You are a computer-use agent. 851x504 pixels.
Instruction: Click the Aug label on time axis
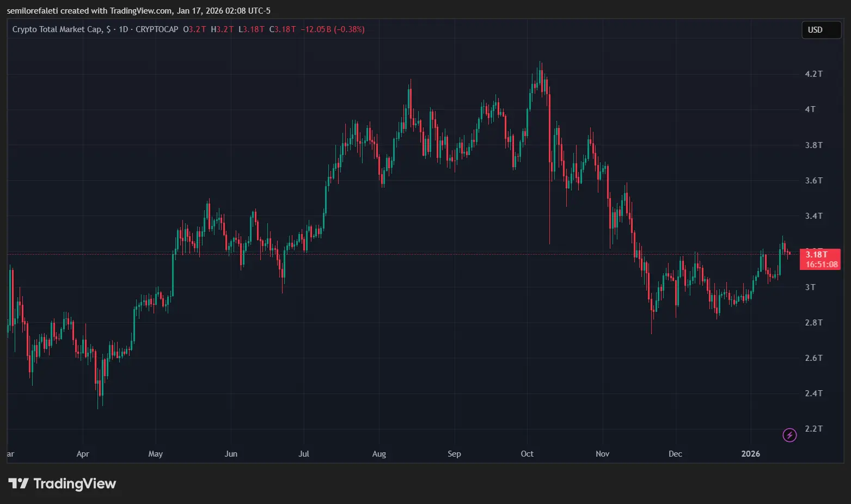pyautogui.click(x=379, y=454)
